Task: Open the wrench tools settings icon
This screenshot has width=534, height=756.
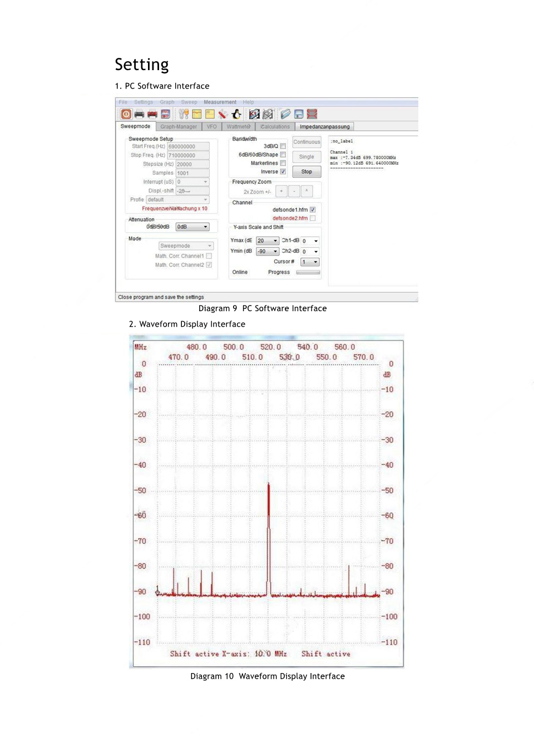Action: (184, 114)
